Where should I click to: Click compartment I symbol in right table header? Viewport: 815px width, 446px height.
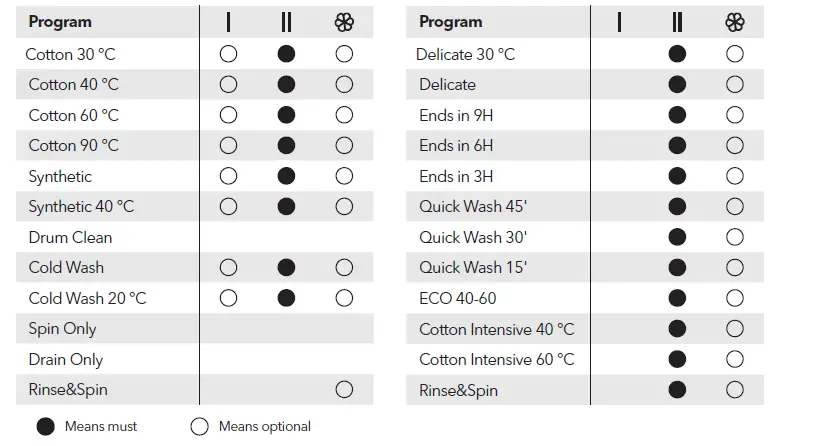tap(619, 22)
